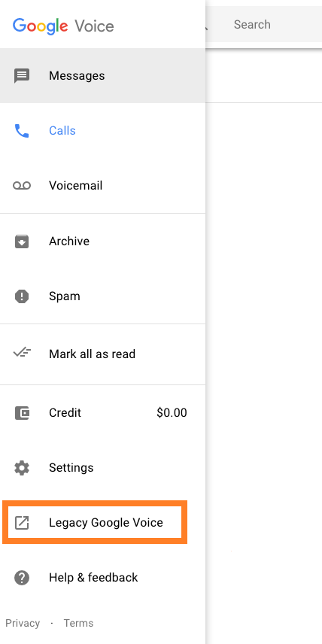
Task: Go to Voicemail
Action: (x=102, y=186)
